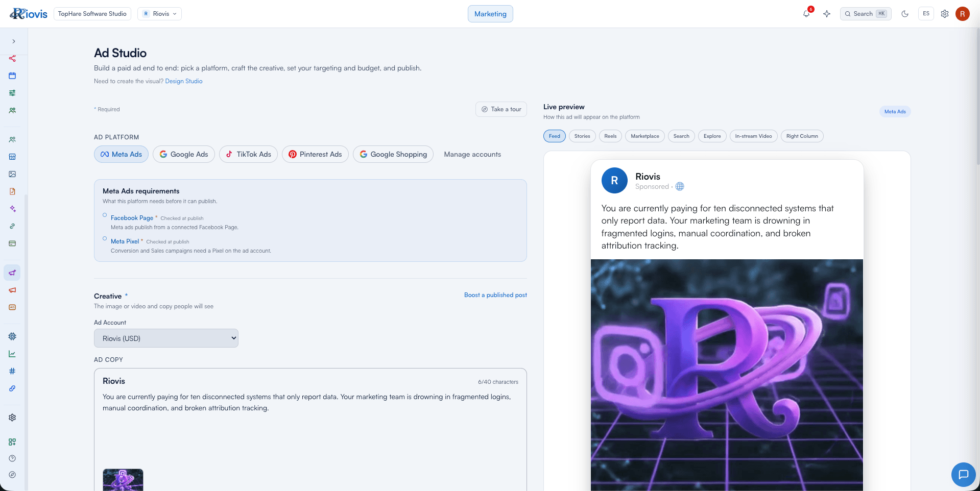
Task: Open the green sliders icon in sidebar
Action: click(x=12, y=93)
